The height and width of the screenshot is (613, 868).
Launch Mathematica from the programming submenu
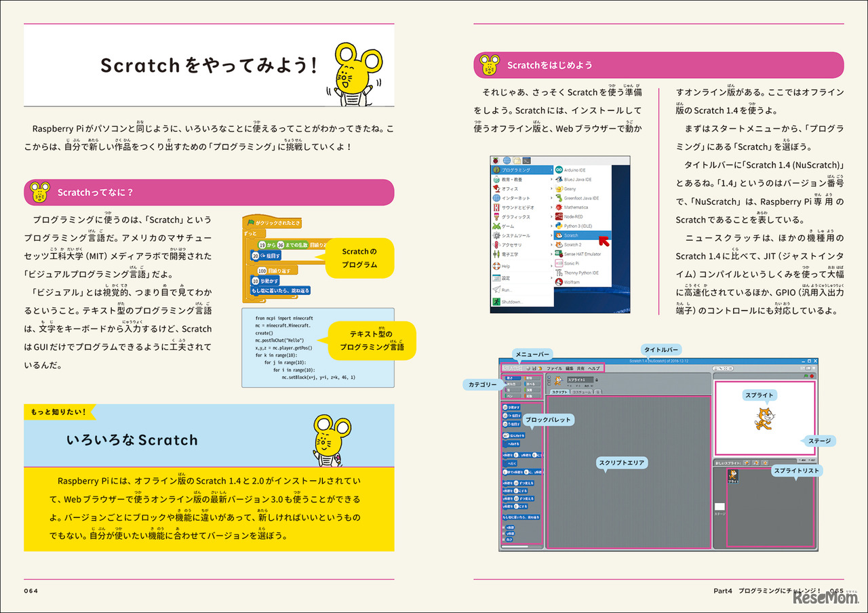pyautogui.click(x=583, y=207)
